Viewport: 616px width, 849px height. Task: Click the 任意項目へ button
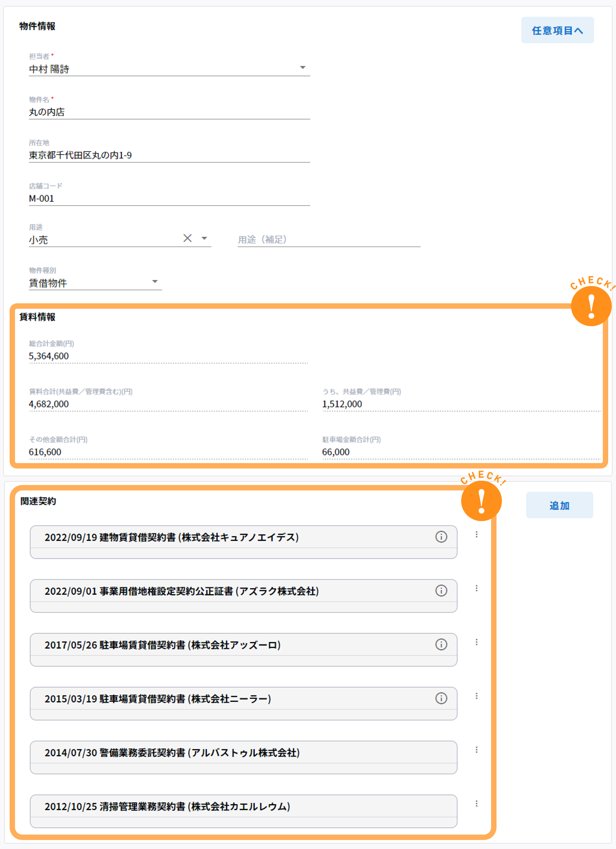[x=557, y=30]
